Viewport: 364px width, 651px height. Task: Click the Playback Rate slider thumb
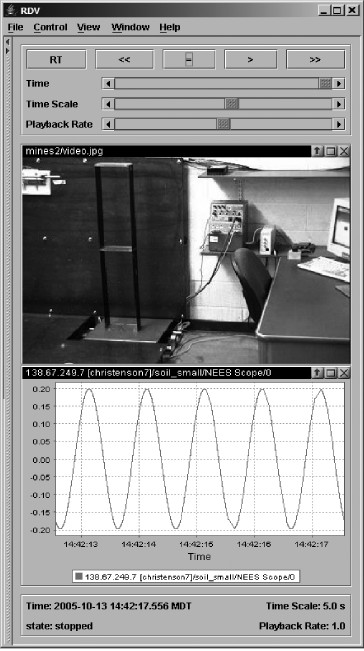pyautogui.click(x=223, y=124)
